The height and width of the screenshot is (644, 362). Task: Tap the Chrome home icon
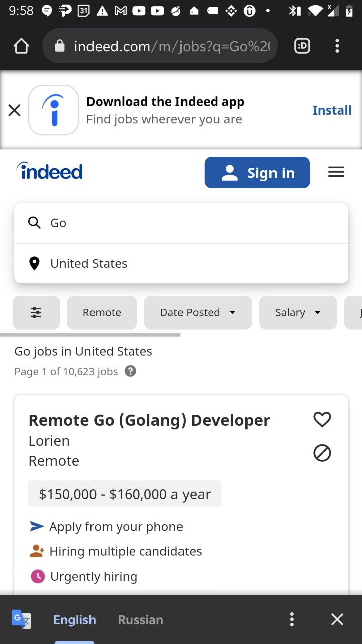click(21, 46)
